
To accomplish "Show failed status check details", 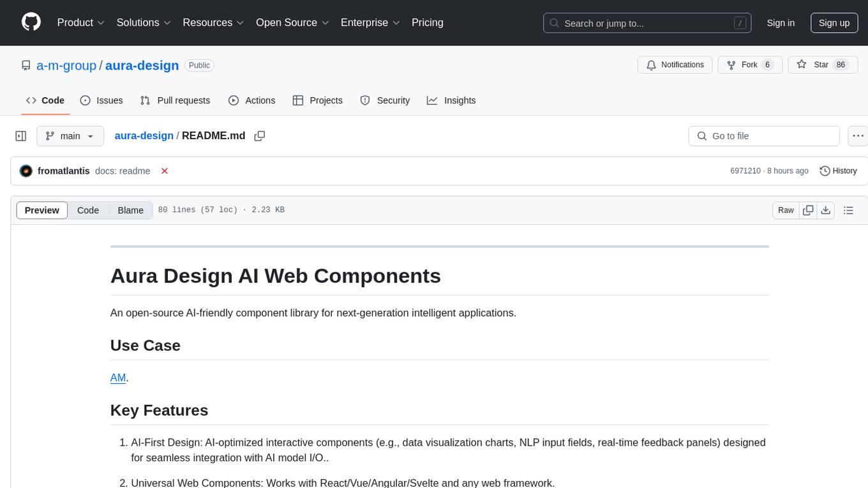I will tap(165, 171).
